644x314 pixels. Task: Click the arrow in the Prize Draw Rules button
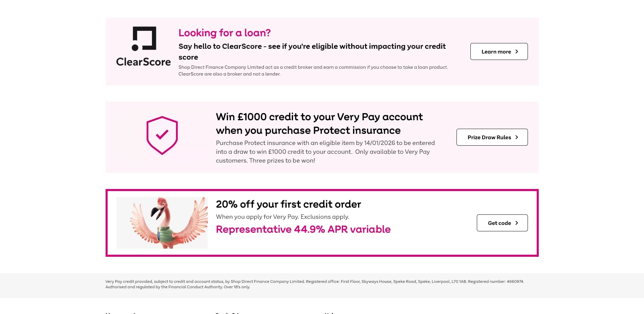[517, 137]
